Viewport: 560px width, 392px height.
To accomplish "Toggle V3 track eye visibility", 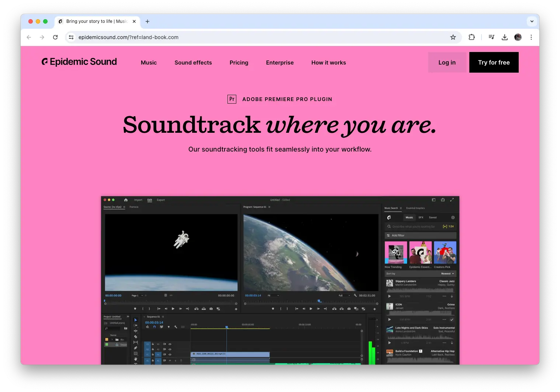I will pos(170,344).
